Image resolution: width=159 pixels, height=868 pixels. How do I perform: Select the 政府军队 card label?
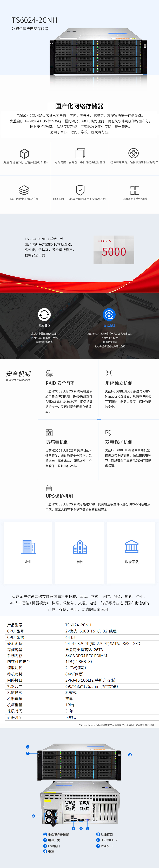pos(132,562)
